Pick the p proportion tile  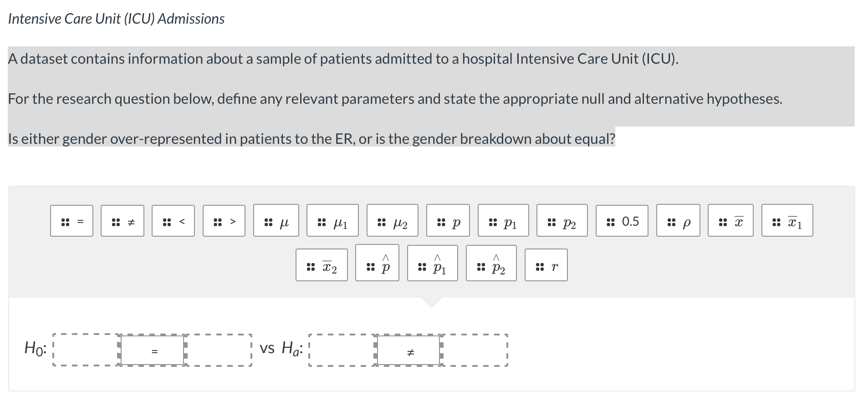click(x=448, y=221)
